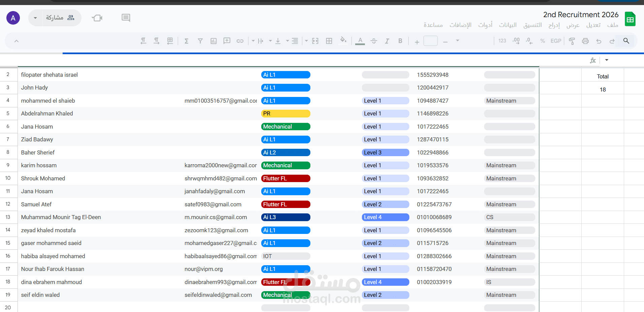Toggle strikethrough formatting
644x312 pixels.
tap(374, 41)
